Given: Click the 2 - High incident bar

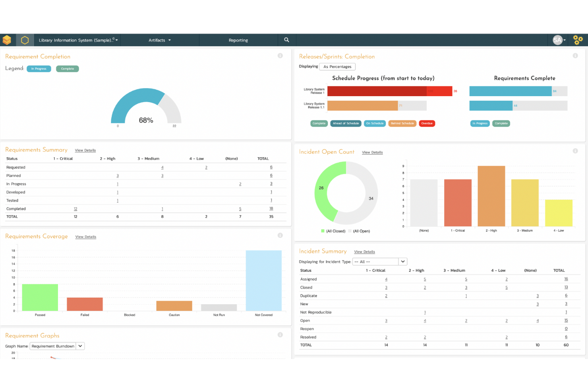Looking at the screenshot, I should tap(491, 196).
